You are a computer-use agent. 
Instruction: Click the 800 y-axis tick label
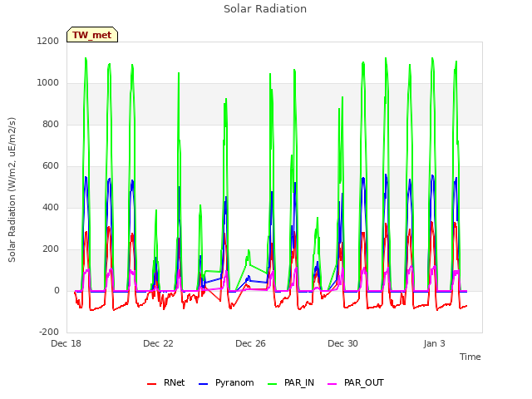pyautogui.click(x=51, y=124)
